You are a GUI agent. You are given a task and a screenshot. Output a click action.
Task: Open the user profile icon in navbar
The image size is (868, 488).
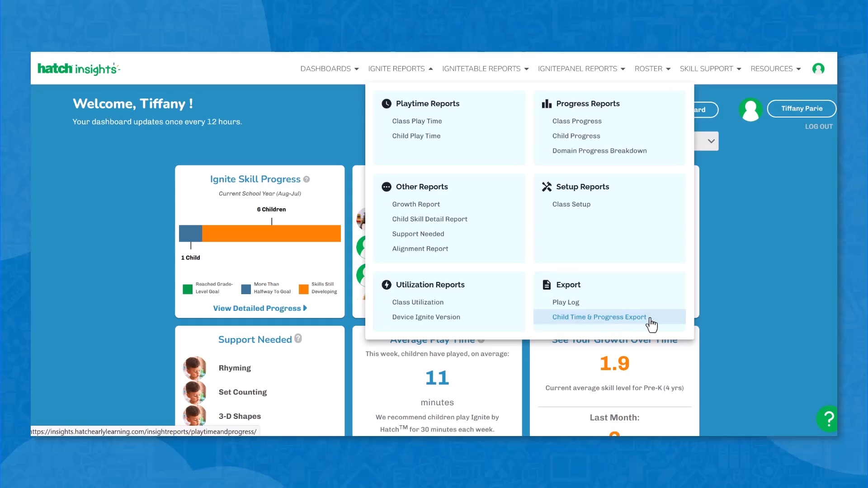point(818,69)
